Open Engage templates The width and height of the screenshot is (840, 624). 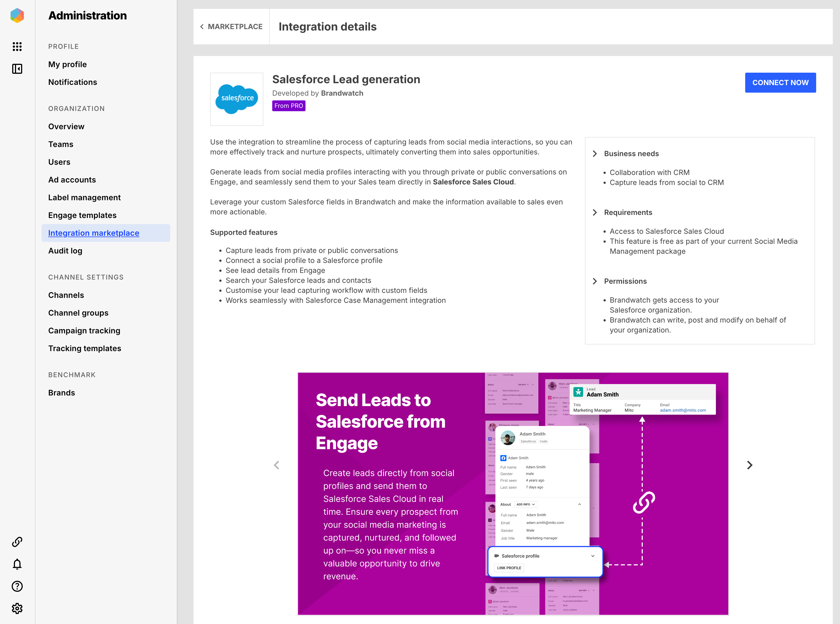tap(82, 215)
